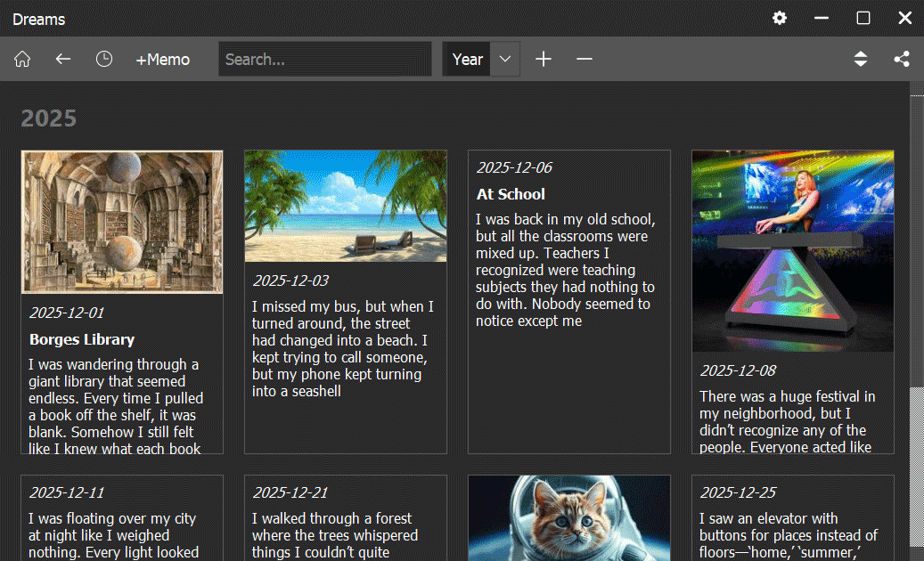
Task: Zoom in with the plus icon
Action: pyautogui.click(x=544, y=60)
